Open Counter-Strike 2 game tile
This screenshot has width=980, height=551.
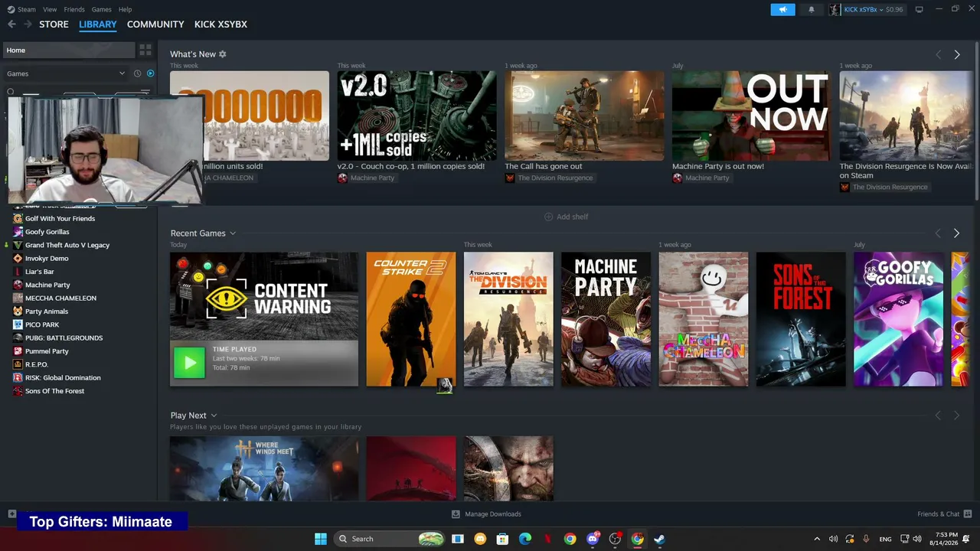(x=411, y=319)
